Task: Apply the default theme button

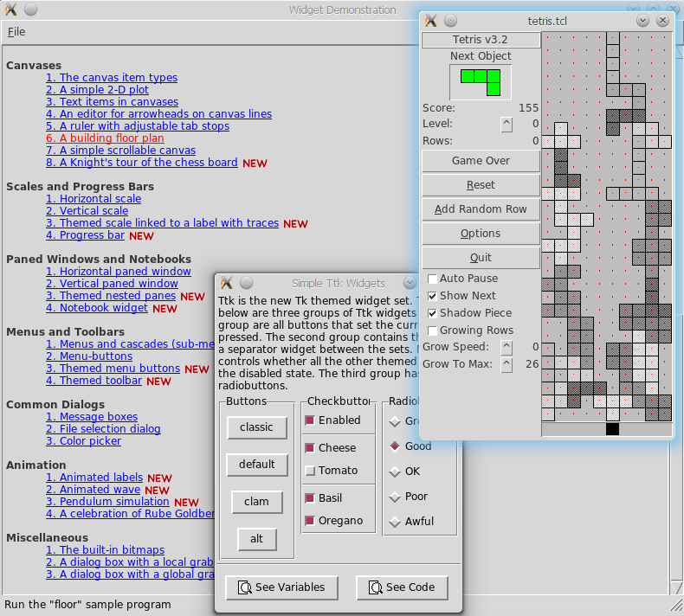Action: coord(257,465)
